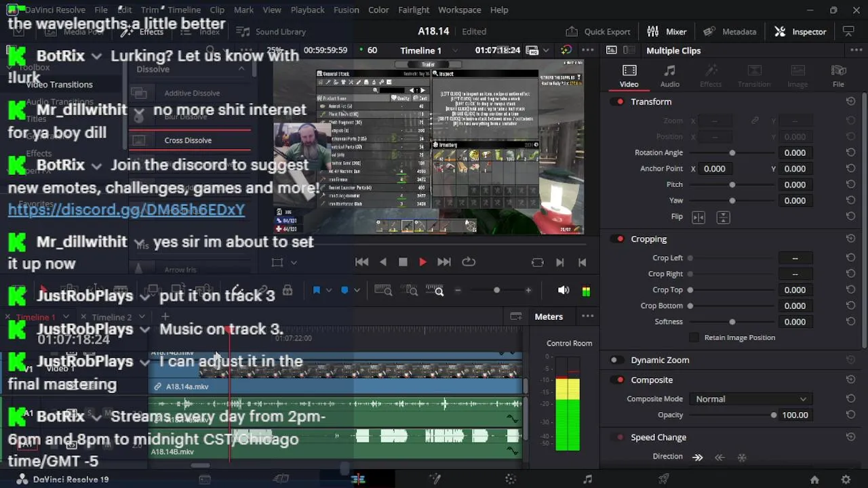Stop playback with the stop button

coord(403,262)
